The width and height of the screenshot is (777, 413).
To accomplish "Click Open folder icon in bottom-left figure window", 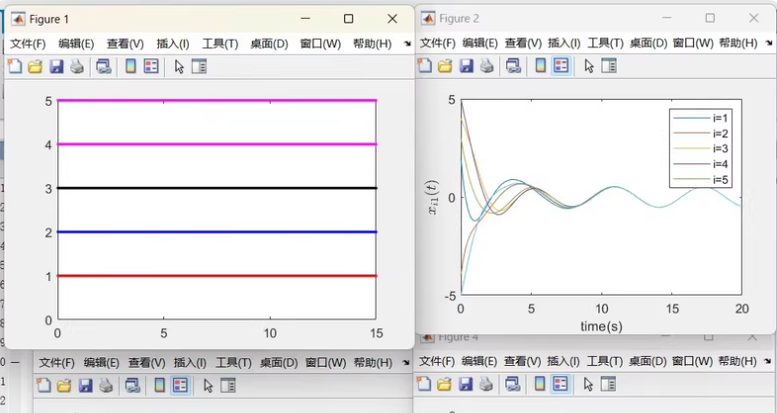I will click(64, 386).
